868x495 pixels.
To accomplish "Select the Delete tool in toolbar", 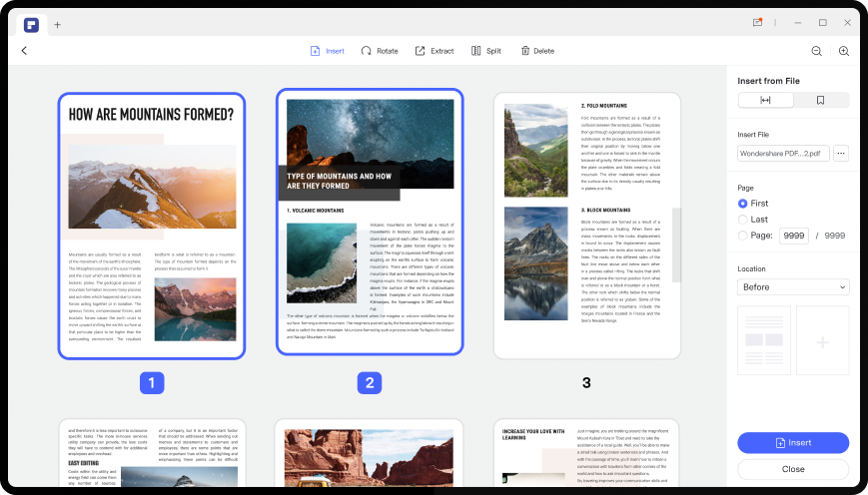I will 537,51.
